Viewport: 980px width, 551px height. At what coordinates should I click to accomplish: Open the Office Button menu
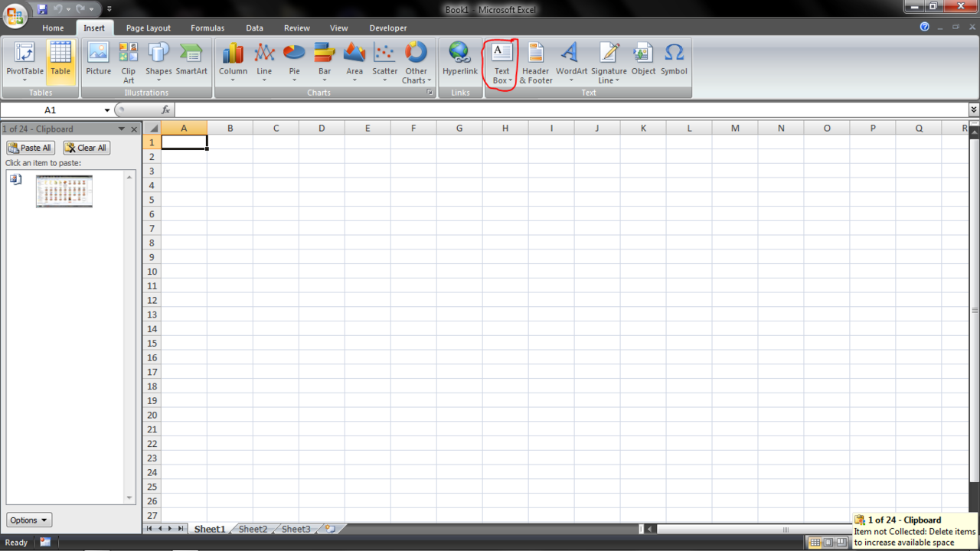click(15, 15)
